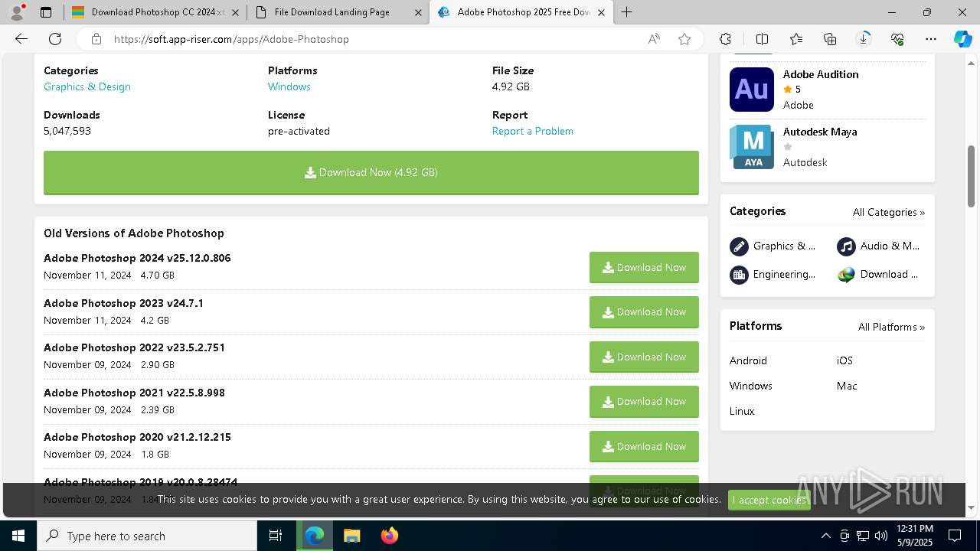Open Audio & Music category icon
This screenshot has width=980, height=551.
846,246
